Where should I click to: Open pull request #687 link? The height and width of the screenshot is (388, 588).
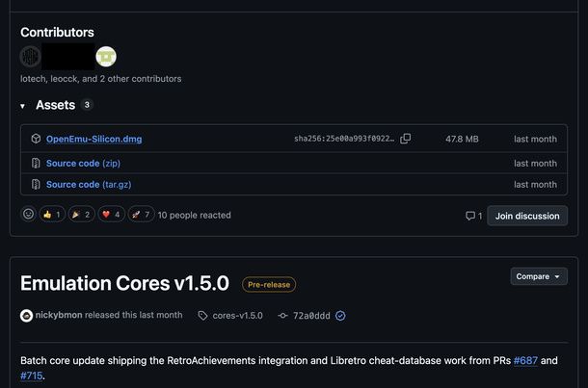click(x=525, y=360)
